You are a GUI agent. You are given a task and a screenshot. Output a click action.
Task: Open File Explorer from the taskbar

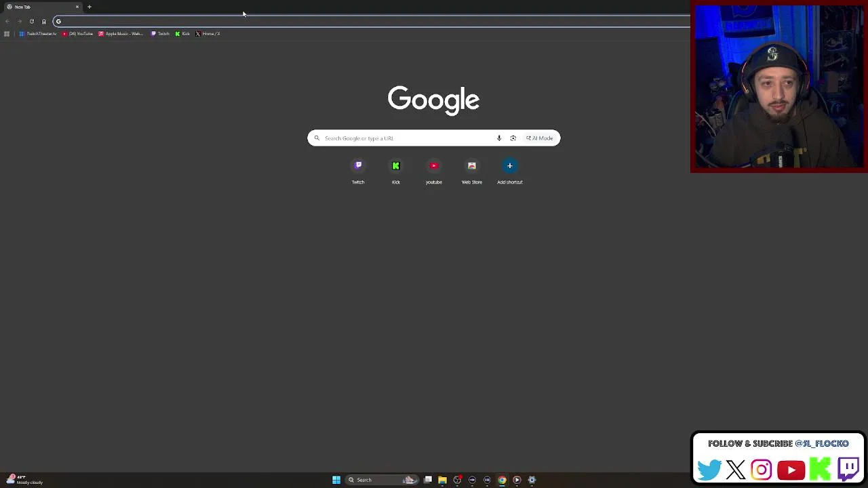[443, 480]
